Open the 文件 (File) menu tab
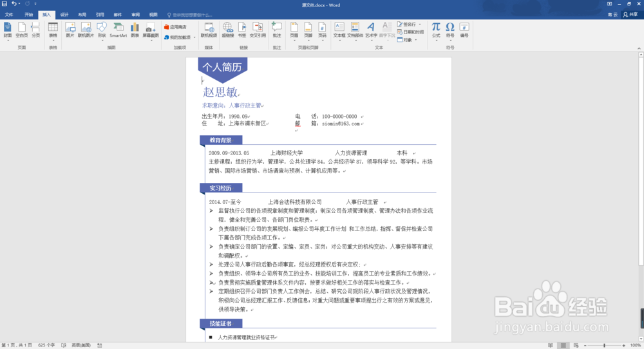The image size is (644, 349). [9, 15]
